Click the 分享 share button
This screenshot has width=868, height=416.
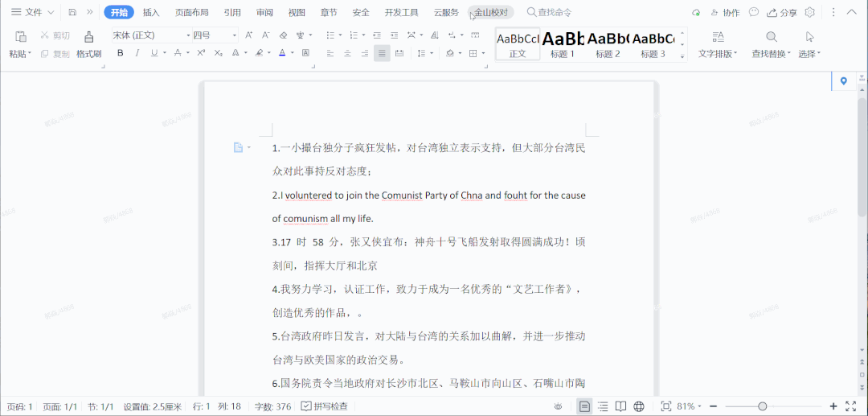[782, 12]
